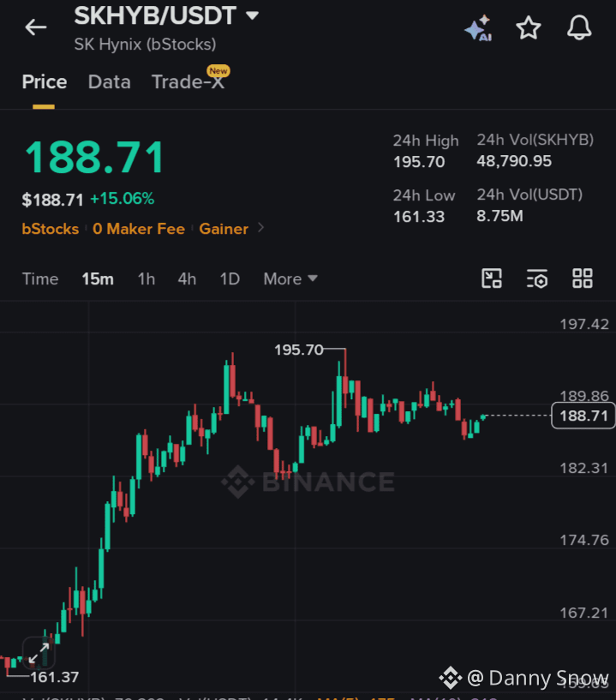Open the Trade-X tab
The image size is (616, 700).
click(188, 82)
